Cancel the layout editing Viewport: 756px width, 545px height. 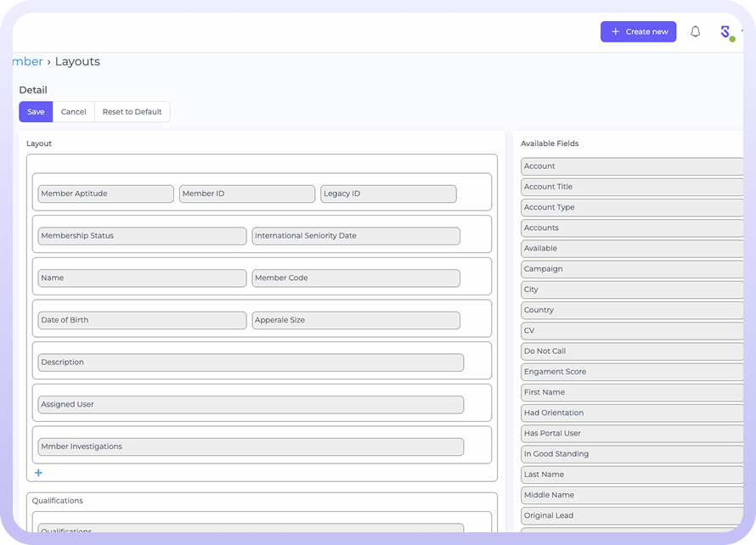click(x=73, y=112)
